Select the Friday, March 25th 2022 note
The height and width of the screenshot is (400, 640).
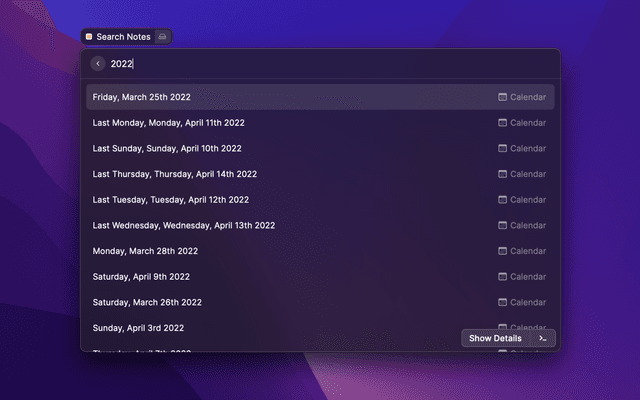142,97
